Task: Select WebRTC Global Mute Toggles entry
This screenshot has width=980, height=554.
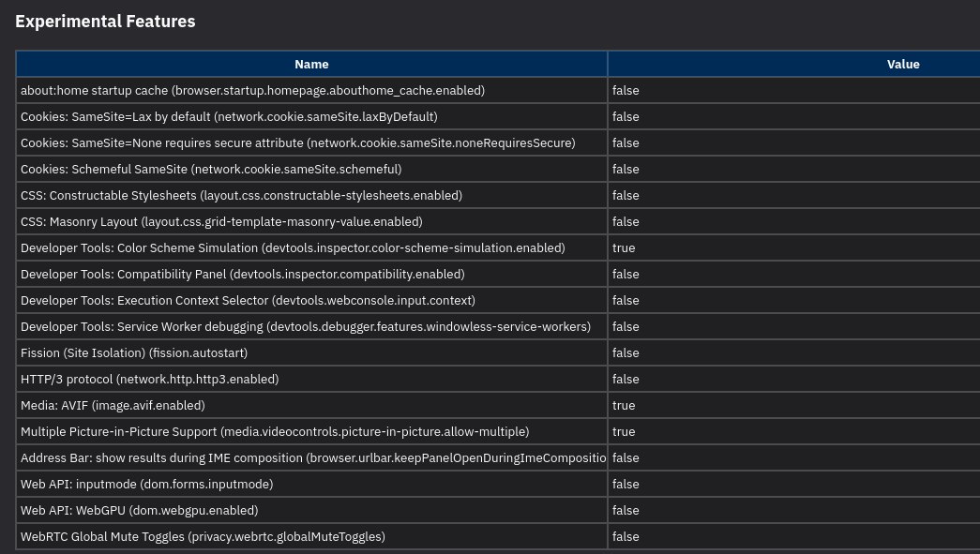Action: tap(203, 536)
